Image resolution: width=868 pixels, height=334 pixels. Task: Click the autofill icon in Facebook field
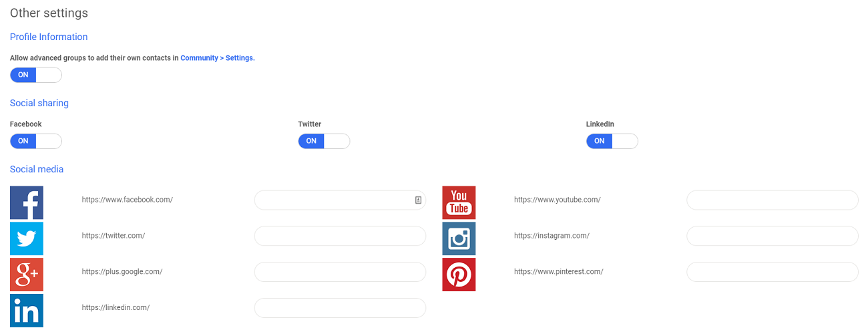[418, 200]
